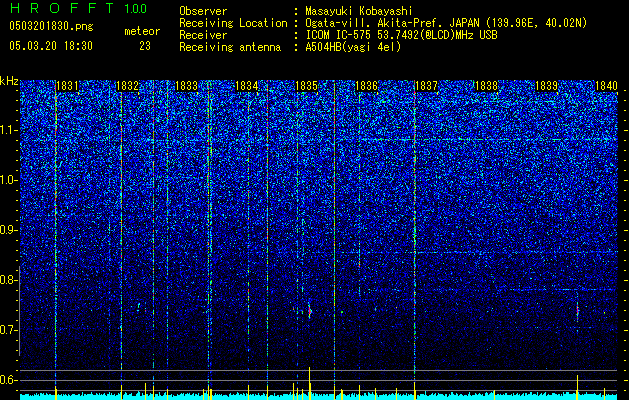Click the 1840 time marker
This screenshot has width=629, height=400.
(606, 86)
